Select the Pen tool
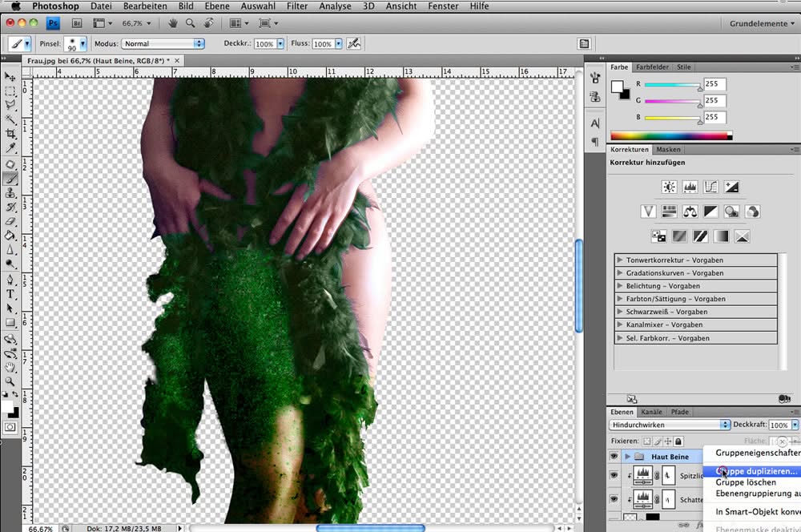This screenshot has height=532, width=801. (10, 280)
